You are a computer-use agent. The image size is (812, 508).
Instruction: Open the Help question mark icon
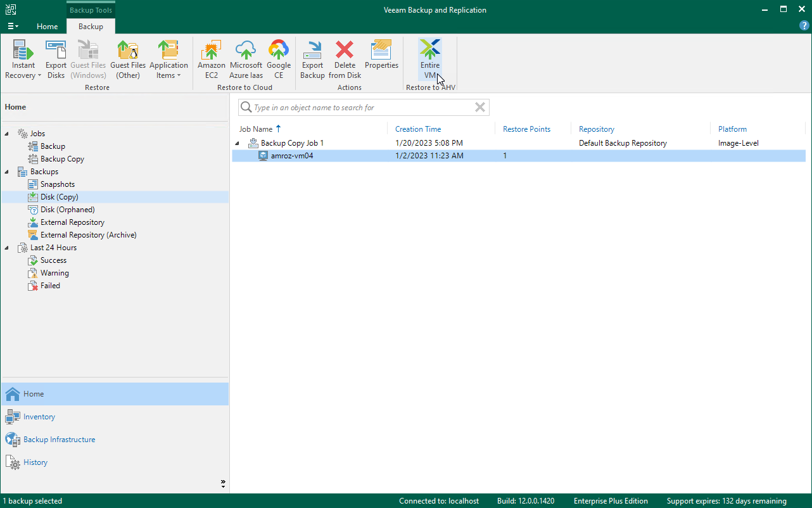(804, 26)
